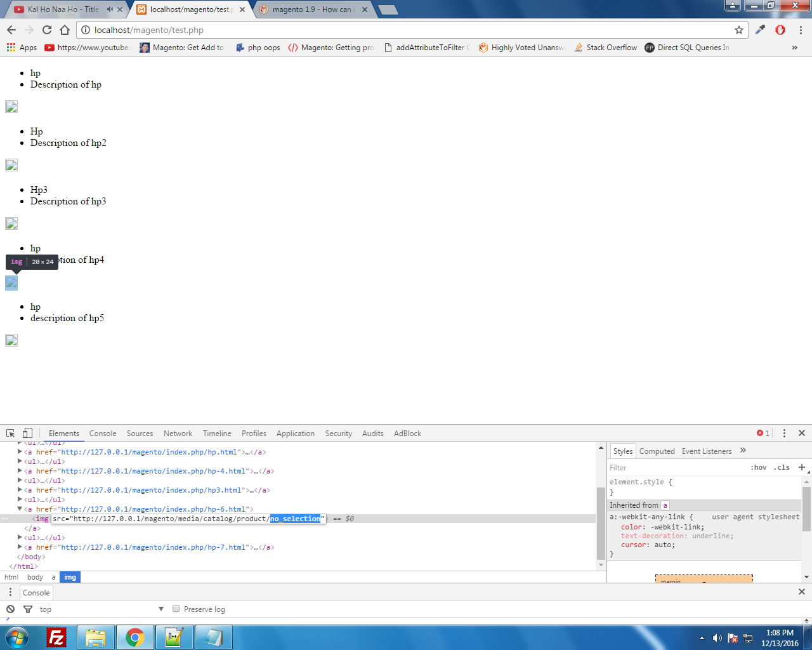Screen dimensions: 812x650
Task: Click the clear console icon
Action: click(10, 609)
